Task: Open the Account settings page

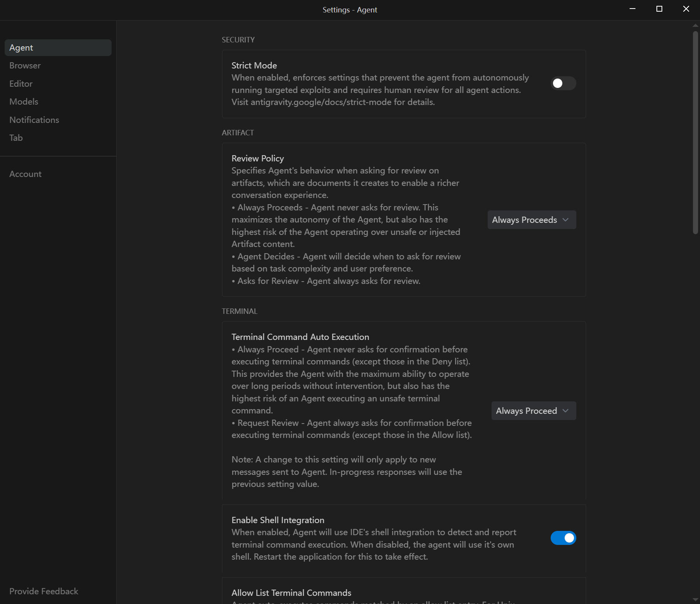Action: (25, 174)
